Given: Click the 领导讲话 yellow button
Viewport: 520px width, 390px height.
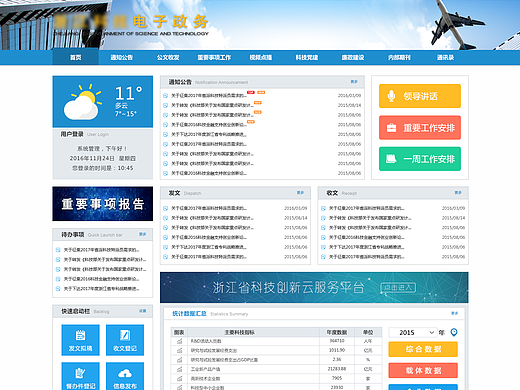Looking at the screenshot, I should (420, 96).
